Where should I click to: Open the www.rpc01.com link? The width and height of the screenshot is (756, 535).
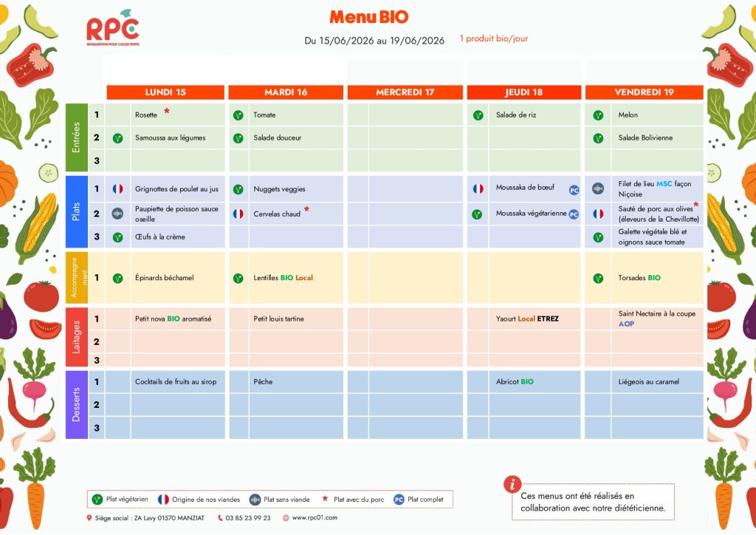pos(315,517)
